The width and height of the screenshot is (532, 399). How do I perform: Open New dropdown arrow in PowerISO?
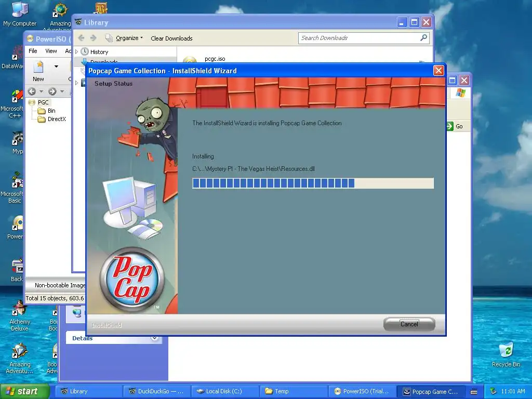56,66
